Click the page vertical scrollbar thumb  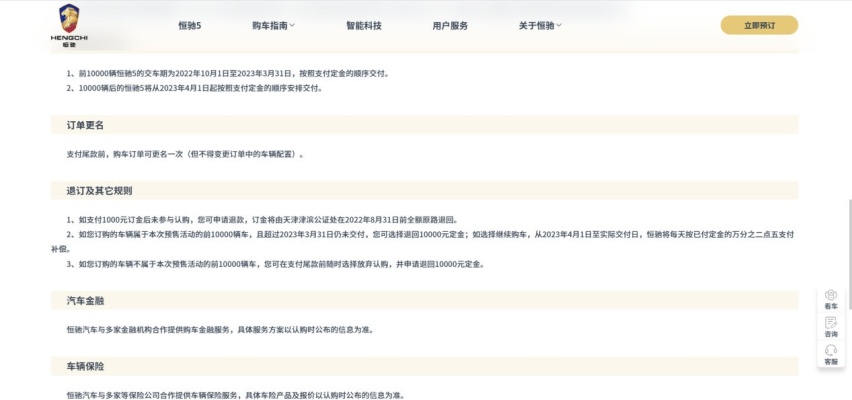pyautogui.click(x=850, y=254)
